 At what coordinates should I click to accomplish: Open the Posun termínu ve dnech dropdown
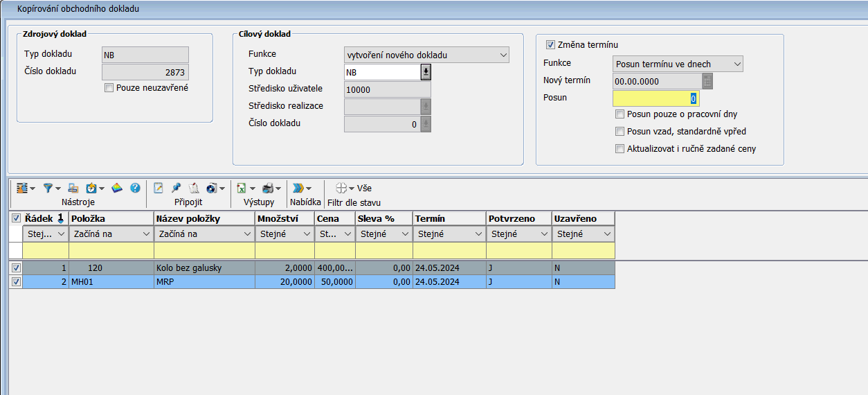click(x=736, y=64)
